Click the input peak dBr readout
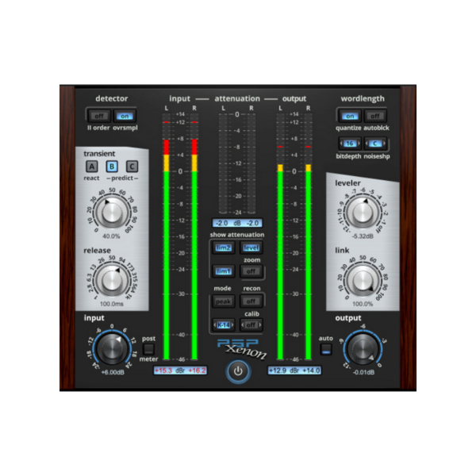 (x=180, y=370)
